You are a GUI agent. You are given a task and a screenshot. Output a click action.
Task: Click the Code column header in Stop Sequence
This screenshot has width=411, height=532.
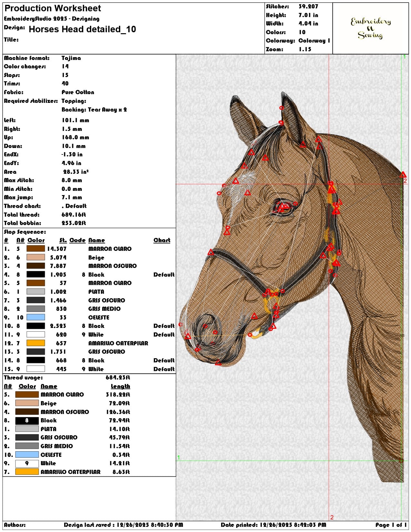[77, 240]
